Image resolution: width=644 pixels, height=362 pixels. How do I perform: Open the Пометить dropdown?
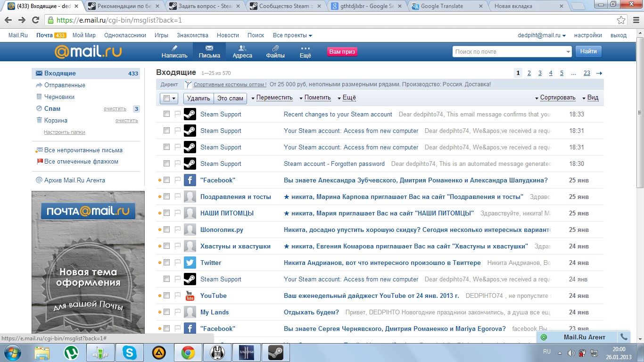point(315,98)
